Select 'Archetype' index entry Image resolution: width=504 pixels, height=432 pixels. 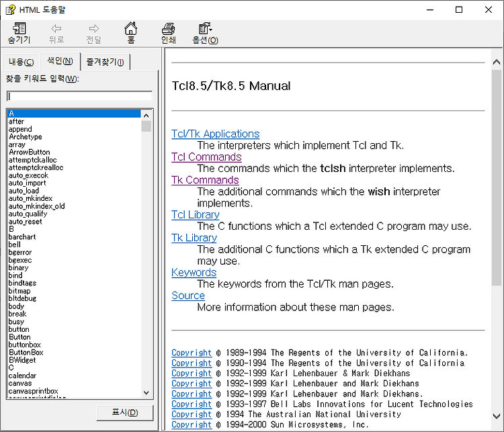click(x=26, y=137)
